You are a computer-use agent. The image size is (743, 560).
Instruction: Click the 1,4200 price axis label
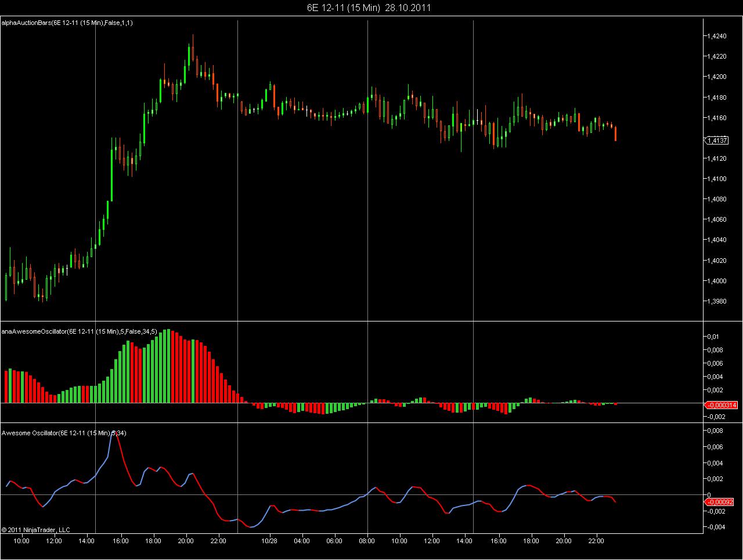(717, 77)
